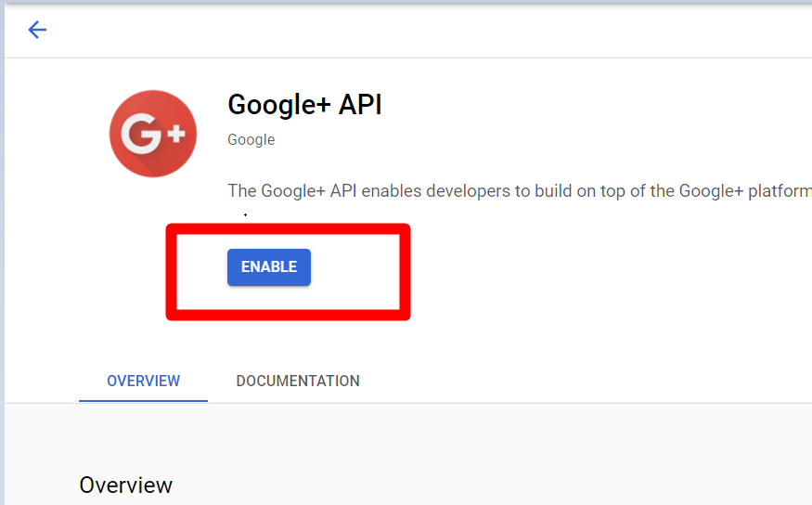Screen dimensions: 812x505
Task: Click the 'Google' publisher name
Action: click(251, 140)
